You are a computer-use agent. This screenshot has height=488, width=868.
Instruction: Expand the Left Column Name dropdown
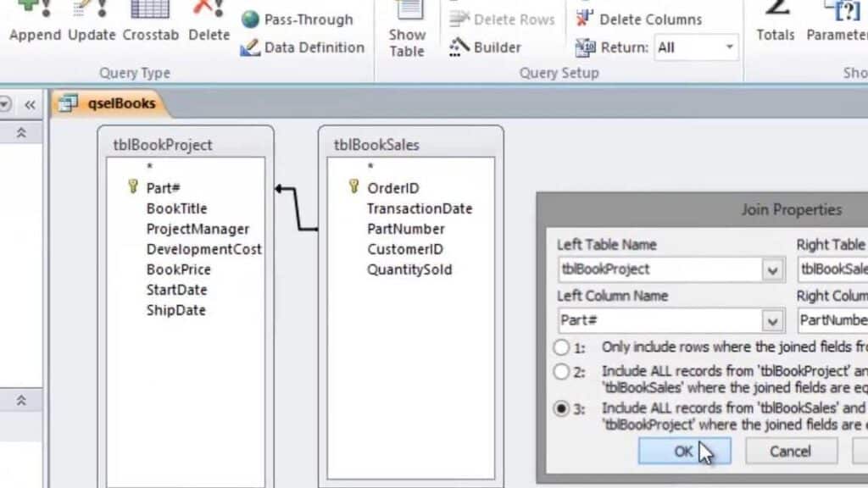772,321
